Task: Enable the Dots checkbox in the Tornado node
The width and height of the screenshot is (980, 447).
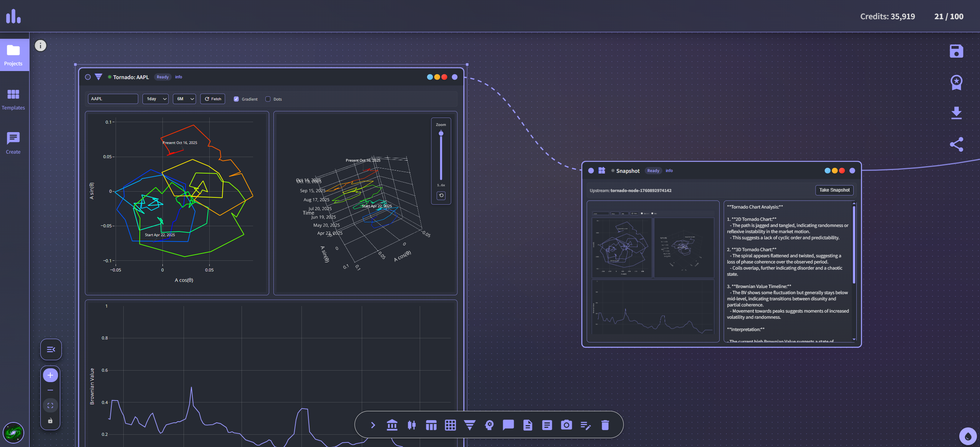Action: click(x=267, y=99)
